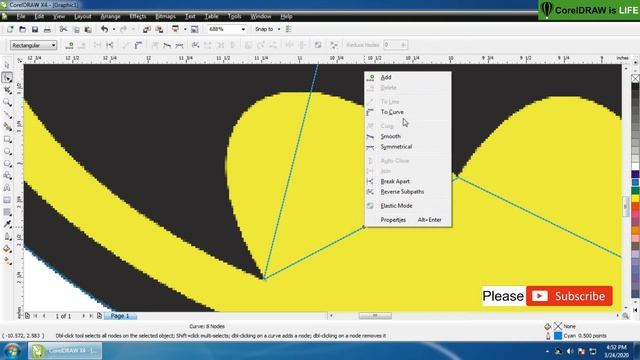The height and width of the screenshot is (360, 640).
Task: Select the Zoom tool magnifier
Action: pos(7,102)
